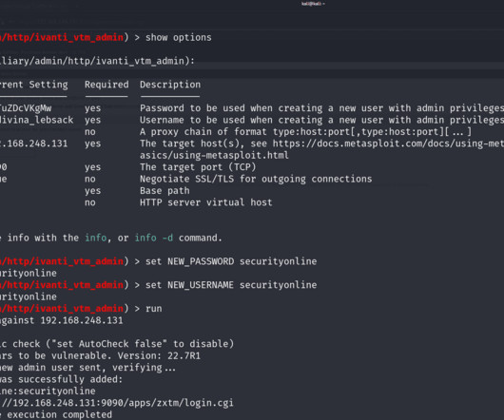Screen dimensions: 504x420
Task: Click the 'Password to be used' description line
Action: point(321,108)
